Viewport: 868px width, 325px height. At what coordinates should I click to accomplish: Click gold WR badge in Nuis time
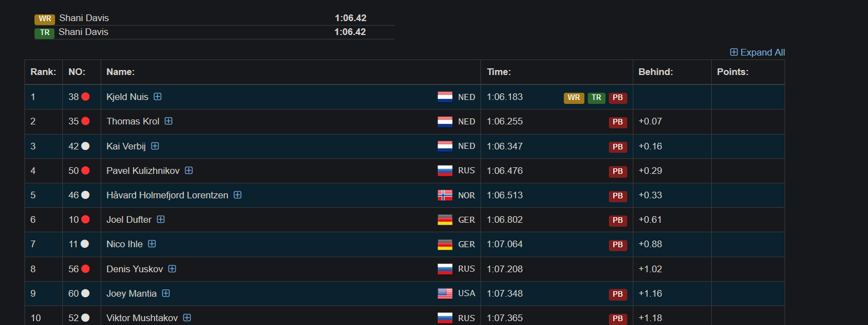point(574,98)
